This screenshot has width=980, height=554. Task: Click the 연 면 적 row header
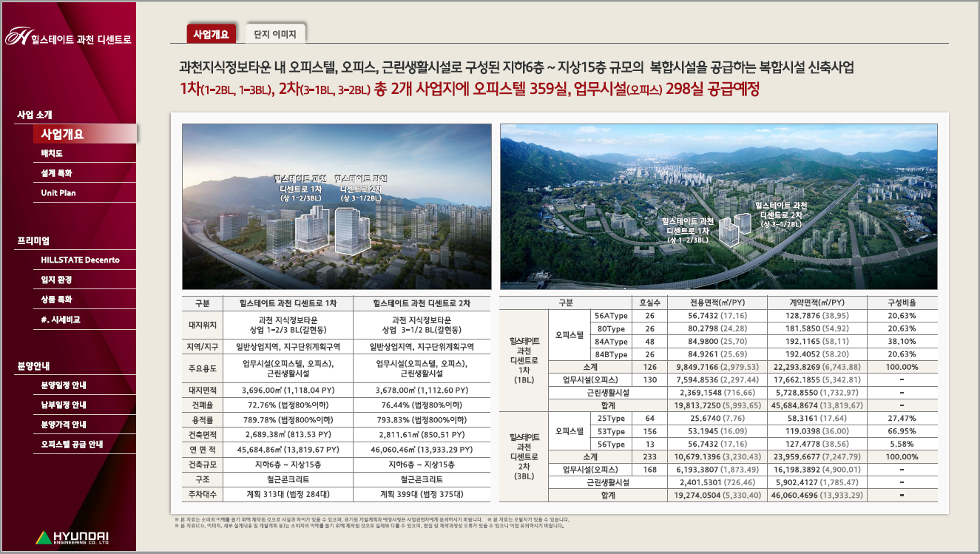[203, 450]
